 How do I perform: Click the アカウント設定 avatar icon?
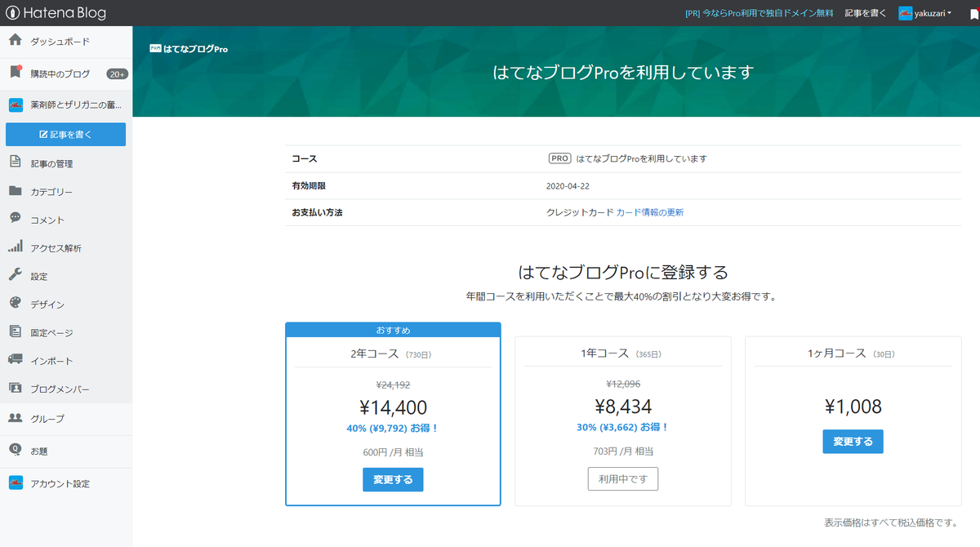pyautogui.click(x=15, y=483)
